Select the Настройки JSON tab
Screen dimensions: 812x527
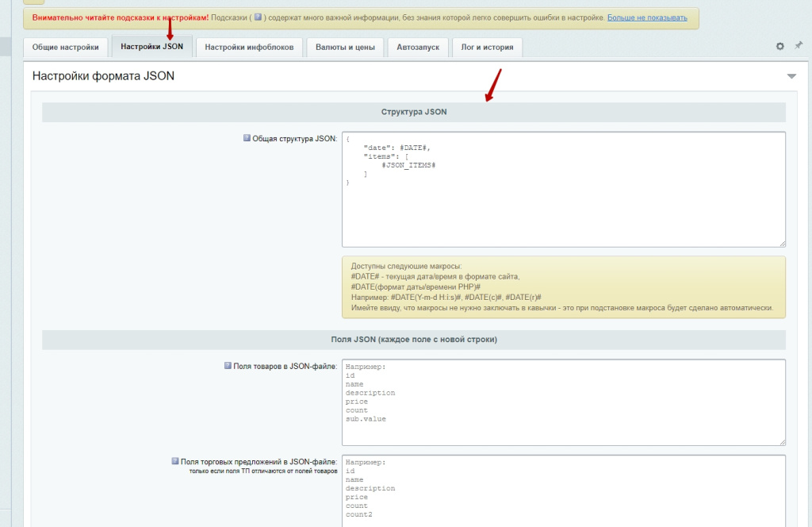[x=151, y=46]
